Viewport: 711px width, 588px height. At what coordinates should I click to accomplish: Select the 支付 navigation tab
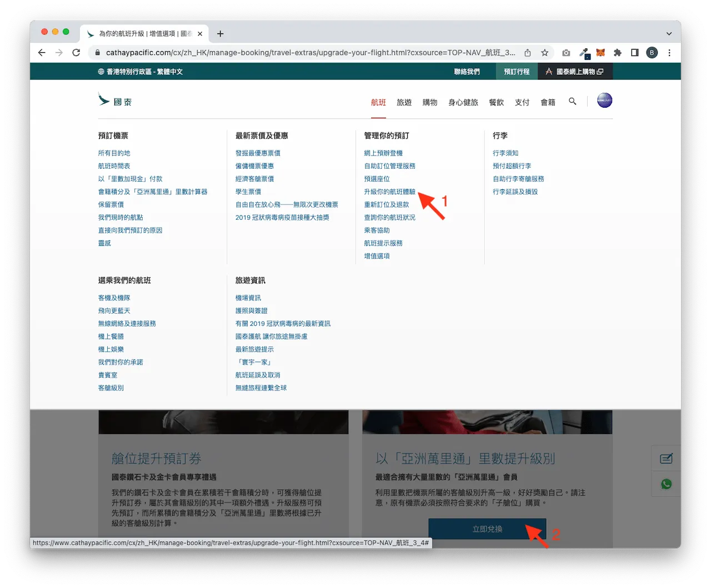pyautogui.click(x=522, y=102)
